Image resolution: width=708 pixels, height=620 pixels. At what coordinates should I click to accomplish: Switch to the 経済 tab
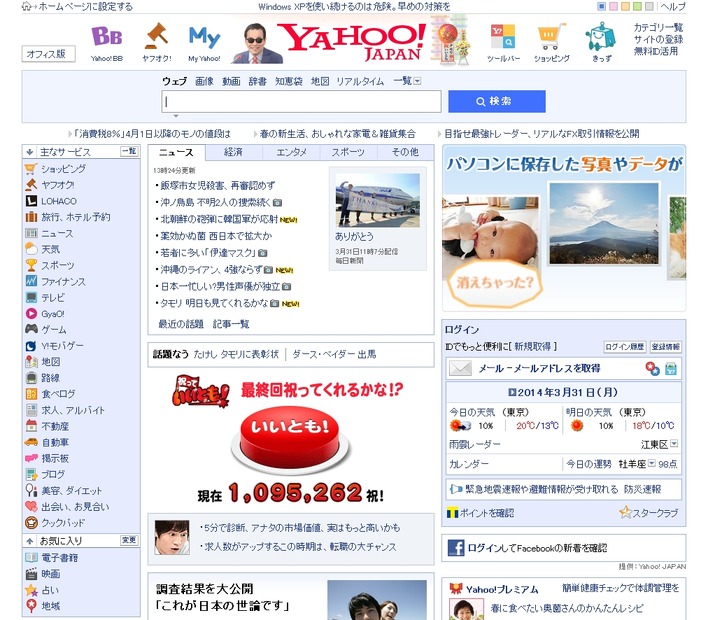pos(233,152)
